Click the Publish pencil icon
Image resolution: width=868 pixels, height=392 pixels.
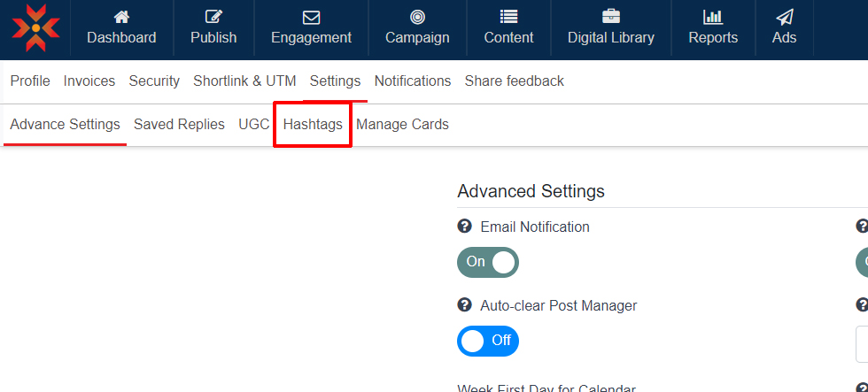pos(213,17)
